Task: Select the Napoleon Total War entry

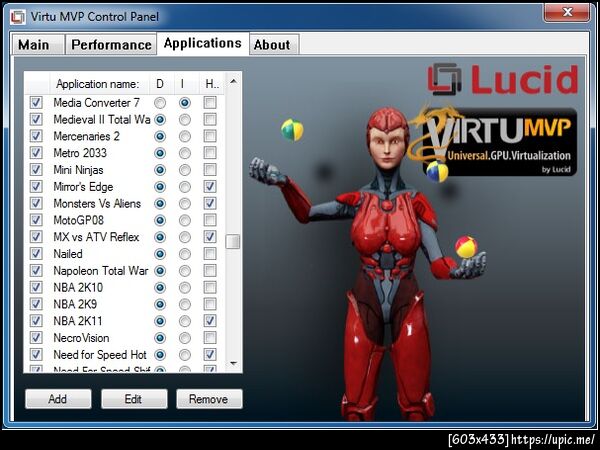Action: [x=101, y=271]
